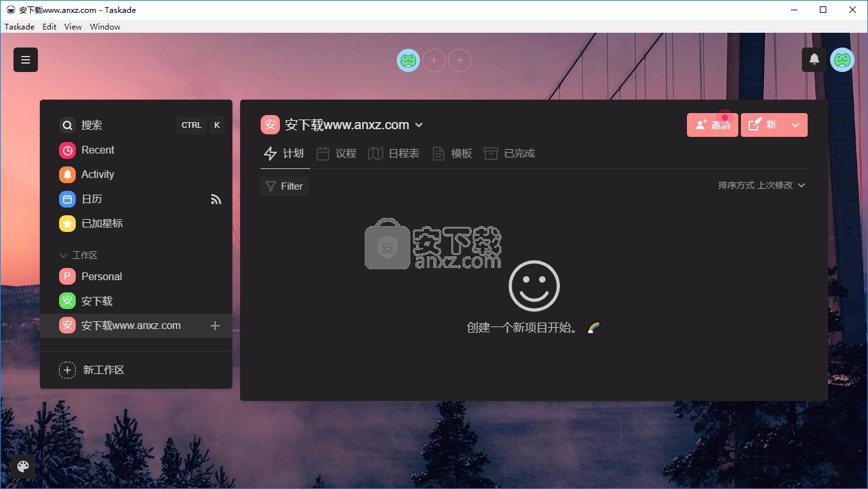Viewport: 868px width, 489px height.
Task: Open the 排序方式 上次修改 sort dropdown
Action: pos(761,185)
